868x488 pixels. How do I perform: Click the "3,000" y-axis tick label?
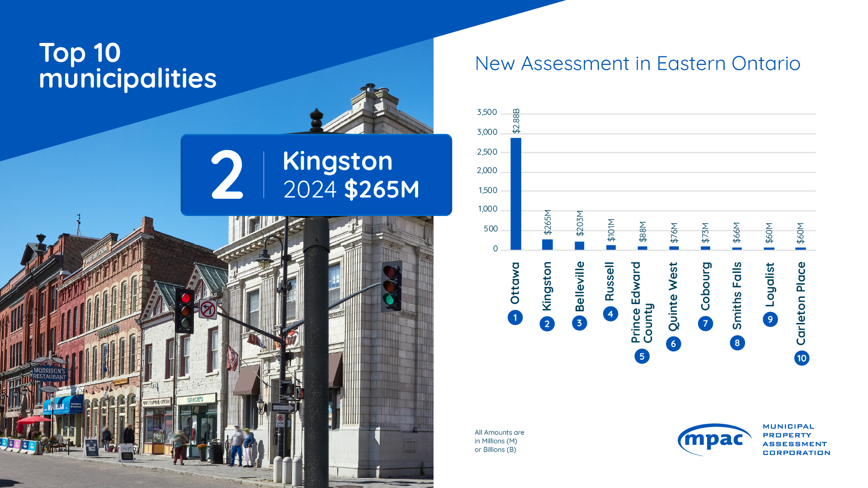click(x=487, y=132)
